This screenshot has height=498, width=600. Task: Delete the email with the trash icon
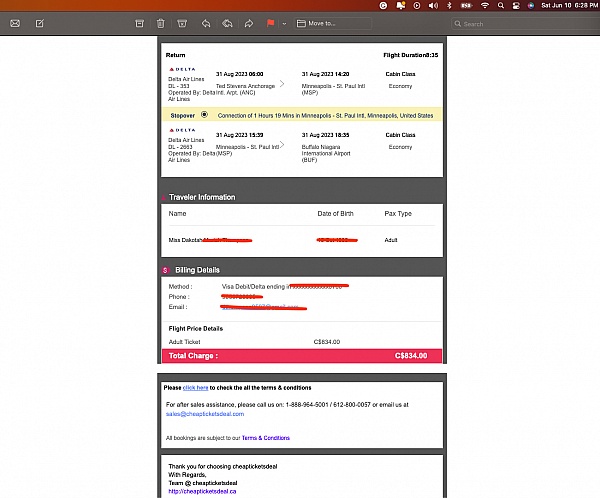161,24
